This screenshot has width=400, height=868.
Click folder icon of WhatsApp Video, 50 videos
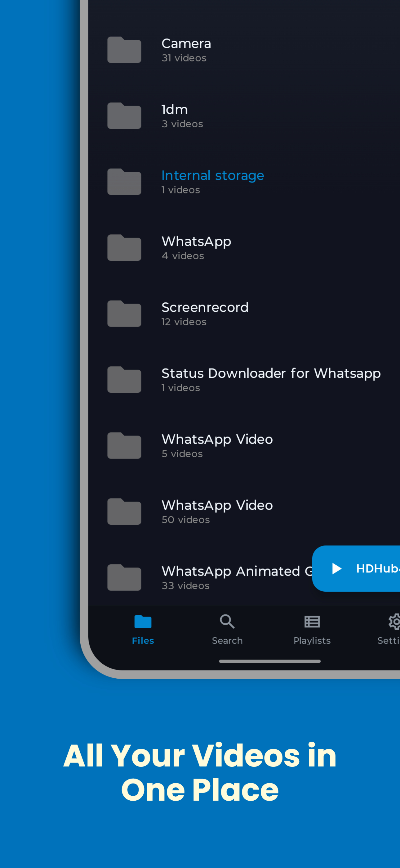[124, 512]
